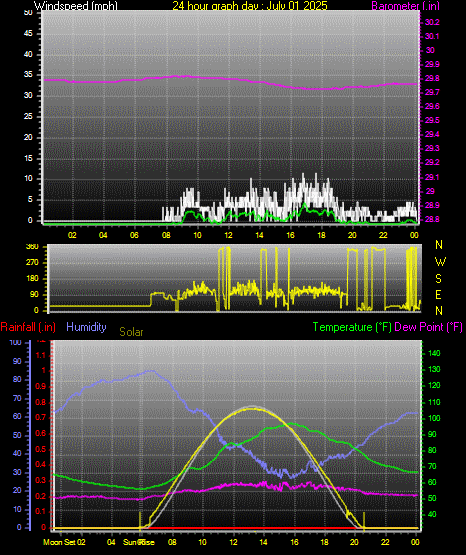Click the 24 hour graph day title
The width and height of the screenshot is (466, 555).
(250, 6)
